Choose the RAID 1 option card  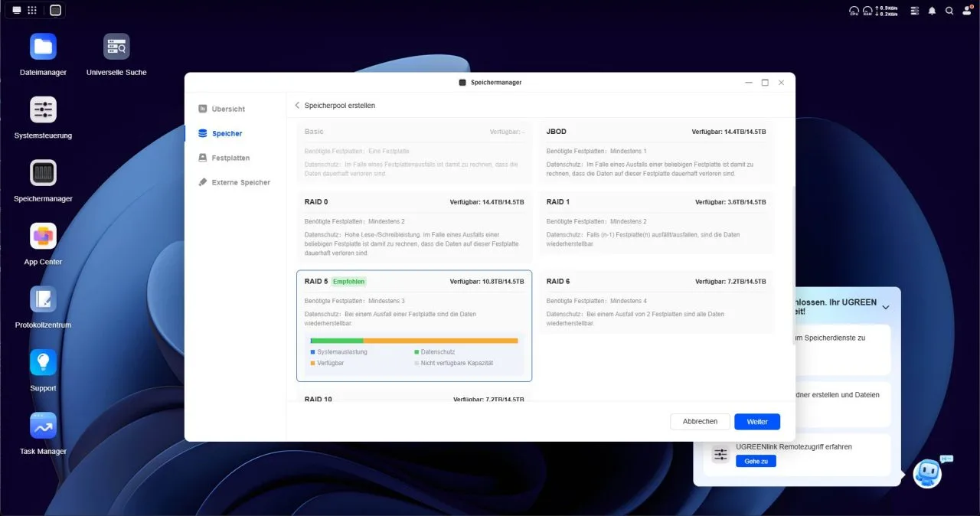[x=656, y=223]
